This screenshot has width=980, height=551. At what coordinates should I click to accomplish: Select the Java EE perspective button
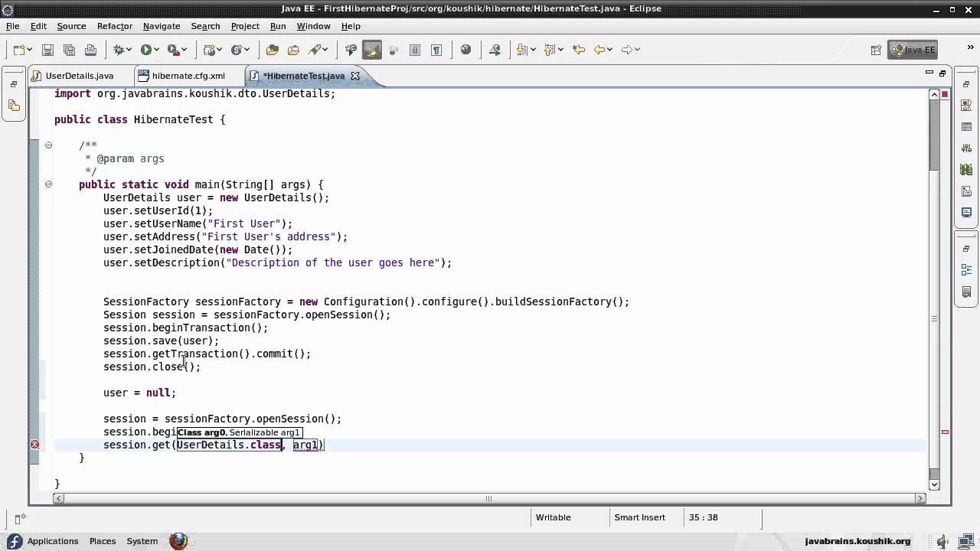click(913, 50)
